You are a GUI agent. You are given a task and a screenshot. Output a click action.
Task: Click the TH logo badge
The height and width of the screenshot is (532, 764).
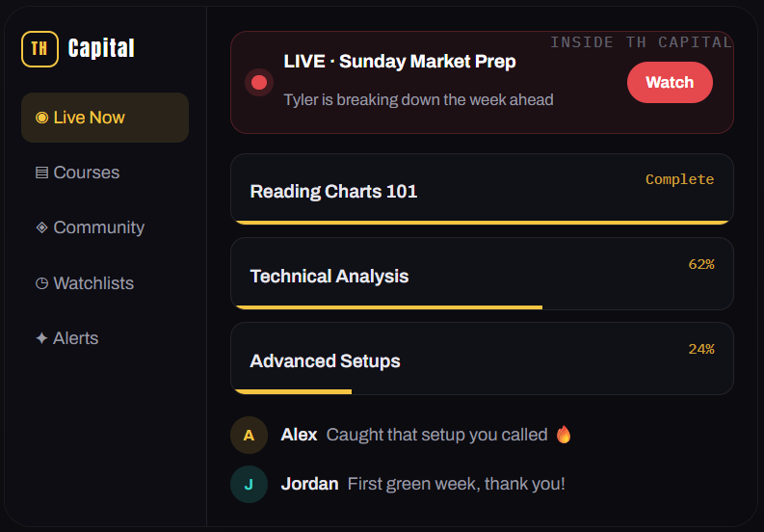pos(40,49)
